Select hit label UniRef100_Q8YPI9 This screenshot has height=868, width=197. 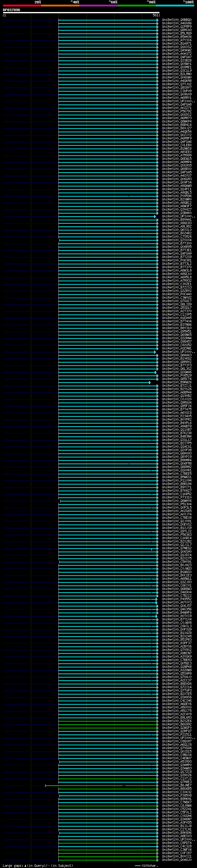pos(177,457)
